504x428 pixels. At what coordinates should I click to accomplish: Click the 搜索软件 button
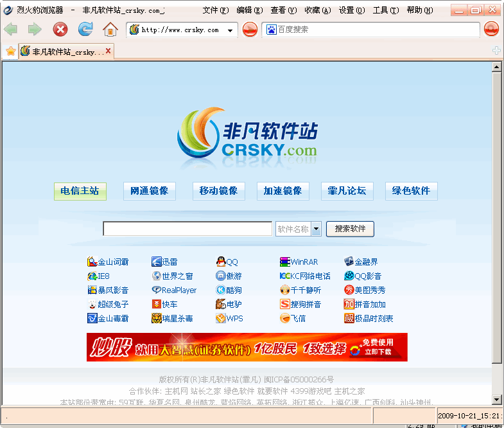pyautogui.click(x=350, y=229)
